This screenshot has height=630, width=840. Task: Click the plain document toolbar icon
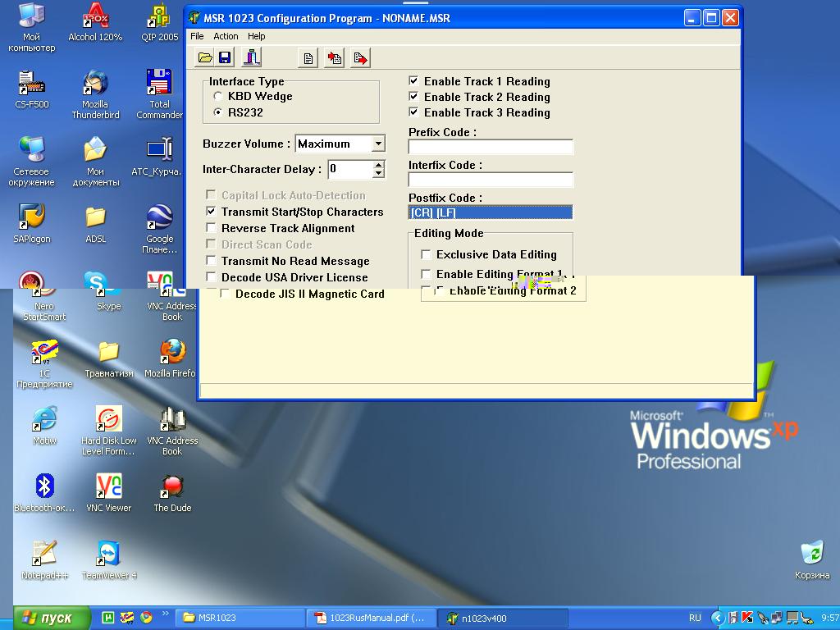[308, 58]
